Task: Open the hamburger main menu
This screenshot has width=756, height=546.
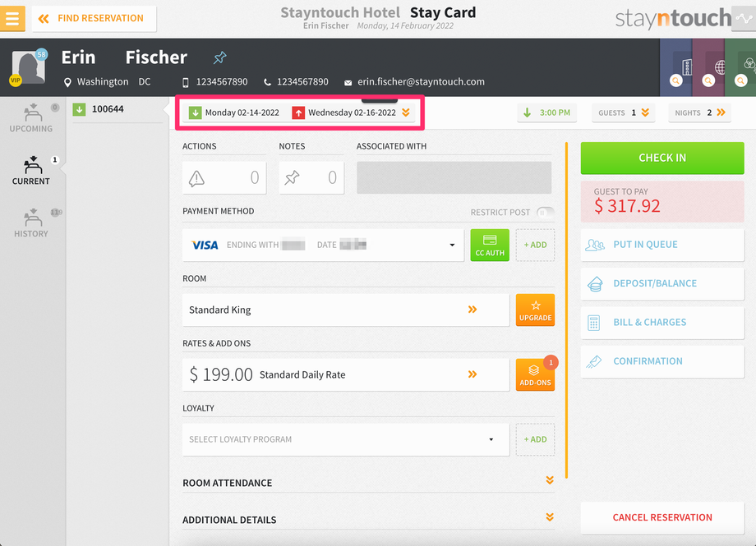Action: click(x=12, y=19)
